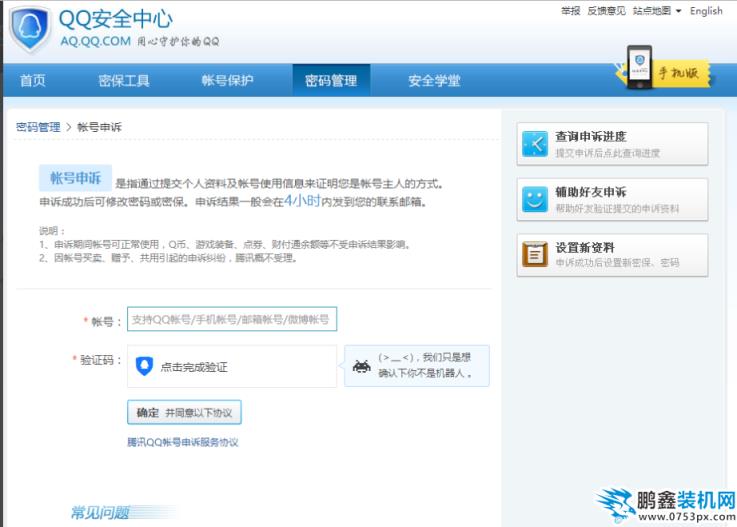The height and width of the screenshot is (527, 737).
Task: Open the 设置新资料 card
Action: pos(612,255)
